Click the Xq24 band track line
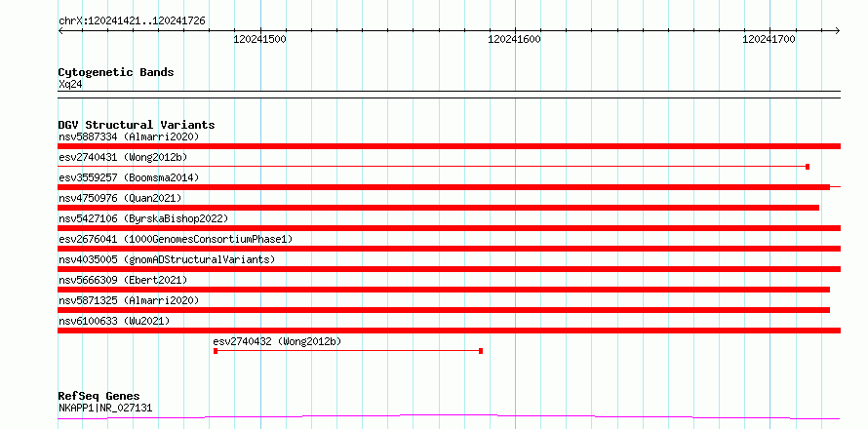The width and height of the screenshot is (868, 429). coord(449,95)
